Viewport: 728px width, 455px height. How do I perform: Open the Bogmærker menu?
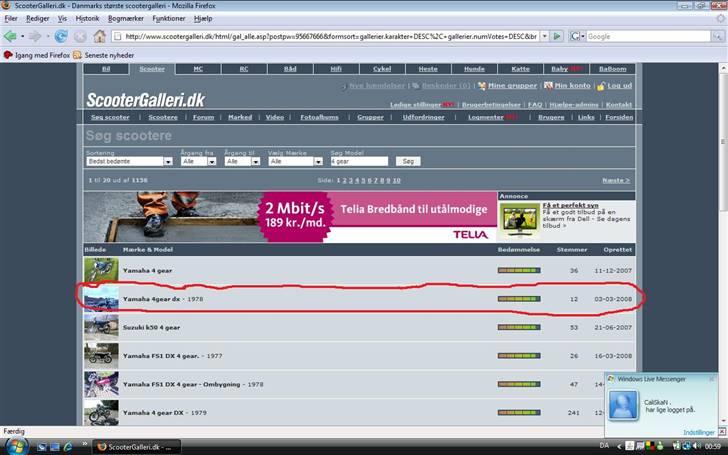(x=124, y=18)
